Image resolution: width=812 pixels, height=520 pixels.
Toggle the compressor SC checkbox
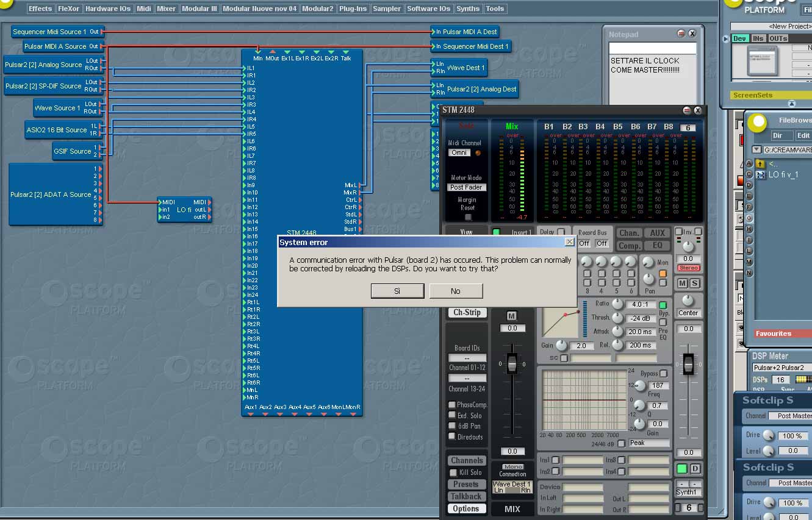coord(564,358)
